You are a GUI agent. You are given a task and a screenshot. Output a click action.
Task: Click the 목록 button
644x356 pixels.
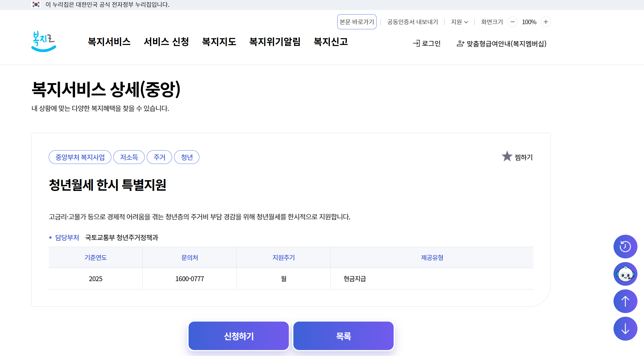(343, 336)
